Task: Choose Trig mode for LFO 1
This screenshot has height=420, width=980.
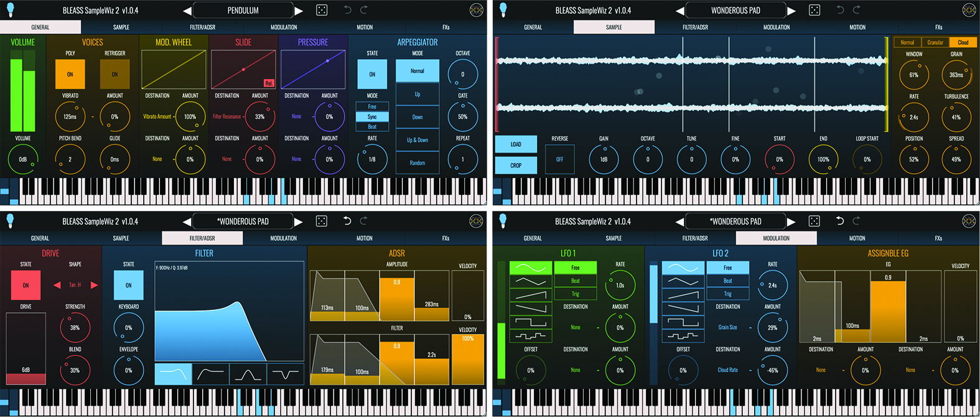Action: point(576,294)
